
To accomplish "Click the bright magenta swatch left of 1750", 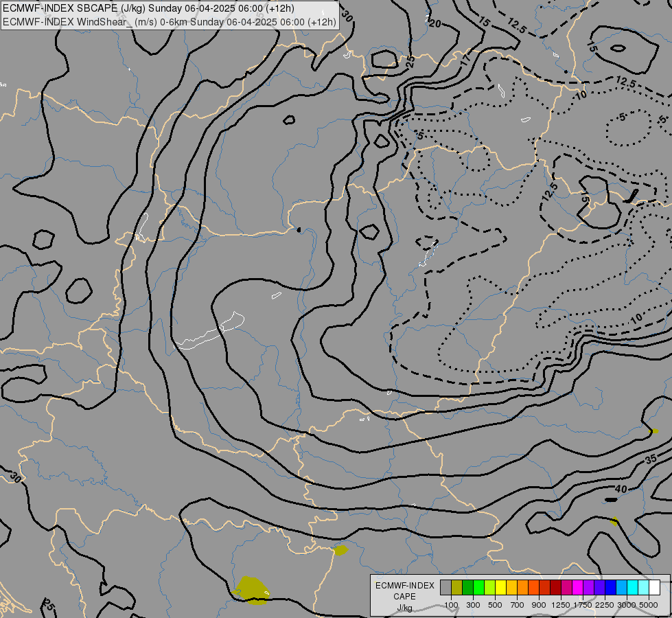I will coord(578,587).
